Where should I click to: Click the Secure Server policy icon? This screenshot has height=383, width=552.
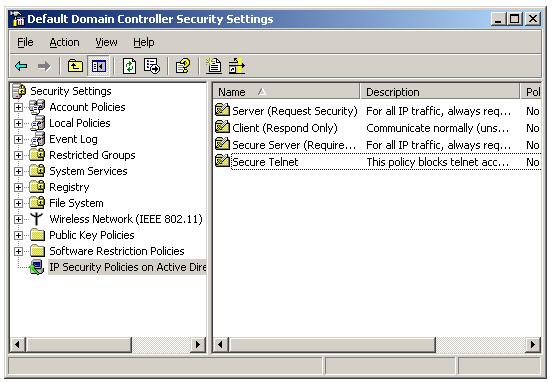coord(222,144)
